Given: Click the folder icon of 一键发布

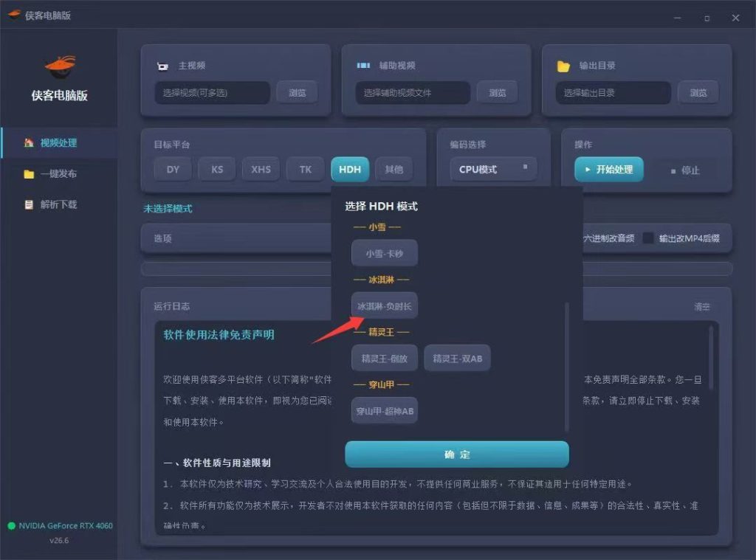Looking at the screenshot, I should 29,174.
